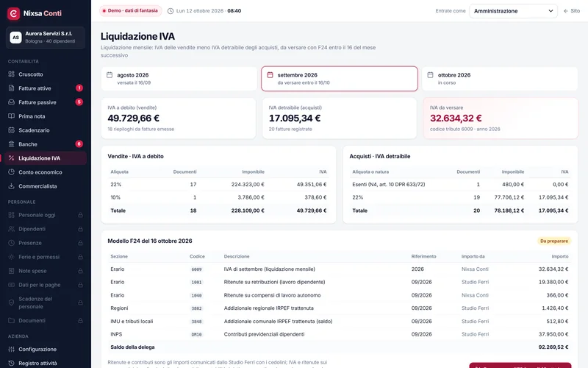
Task: Open Prima nota book icon
Action: 12,116
